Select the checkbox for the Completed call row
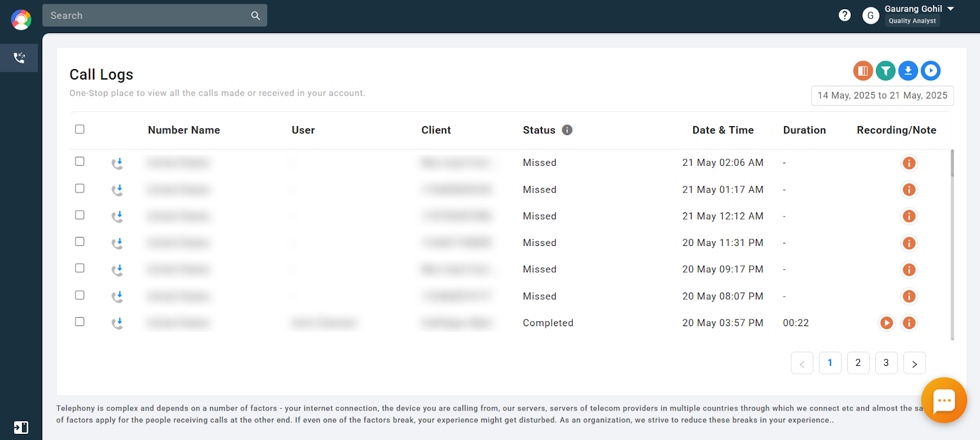The image size is (980, 440). [80, 321]
